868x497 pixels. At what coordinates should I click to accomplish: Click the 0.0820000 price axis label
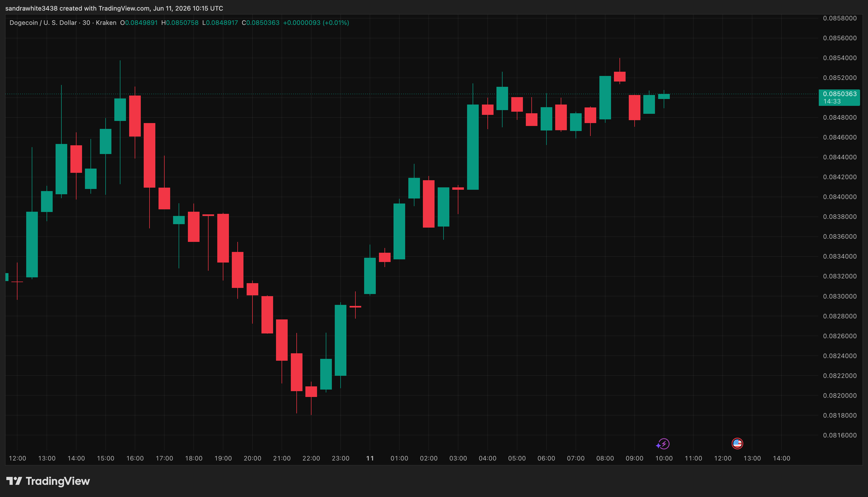(x=840, y=395)
